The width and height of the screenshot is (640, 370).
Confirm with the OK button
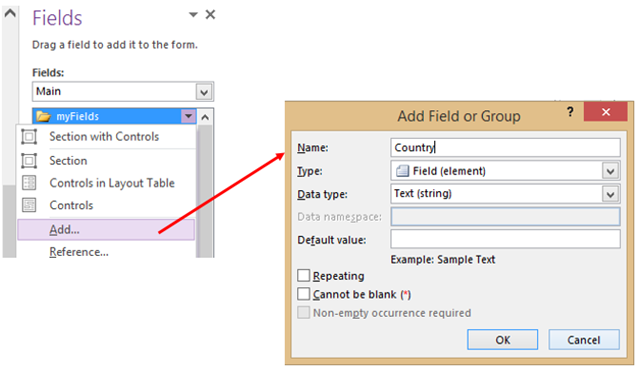click(x=502, y=340)
